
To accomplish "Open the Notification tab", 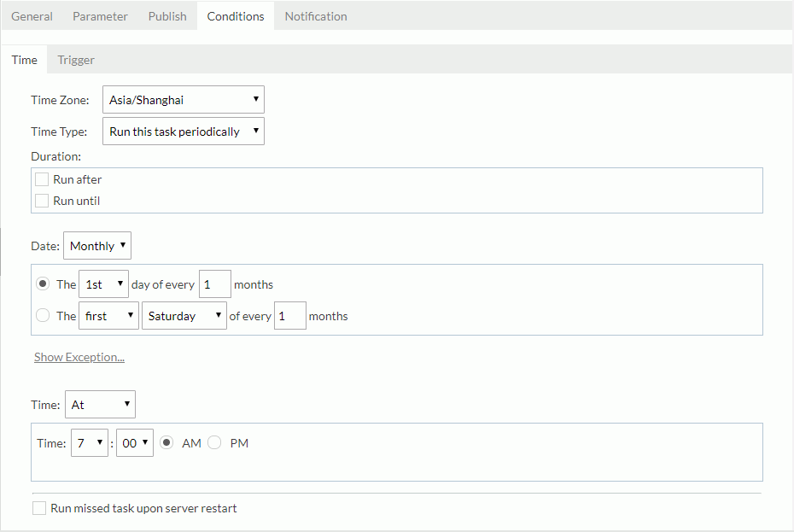I will (x=315, y=15).
